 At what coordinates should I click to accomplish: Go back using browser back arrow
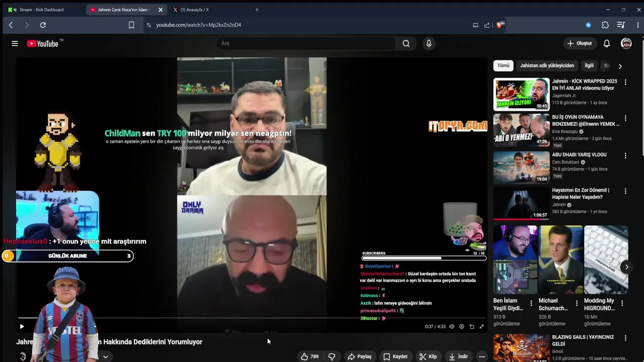pos(11,25)
